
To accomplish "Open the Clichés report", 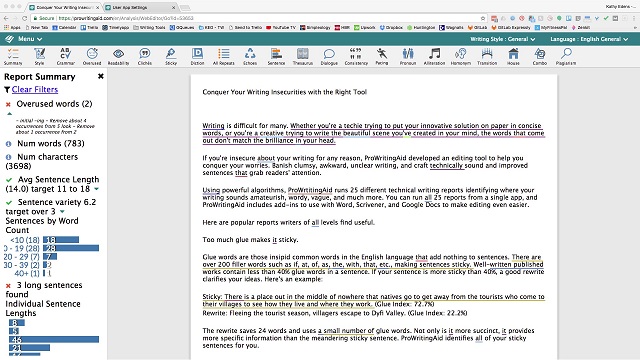I will 144,56.
